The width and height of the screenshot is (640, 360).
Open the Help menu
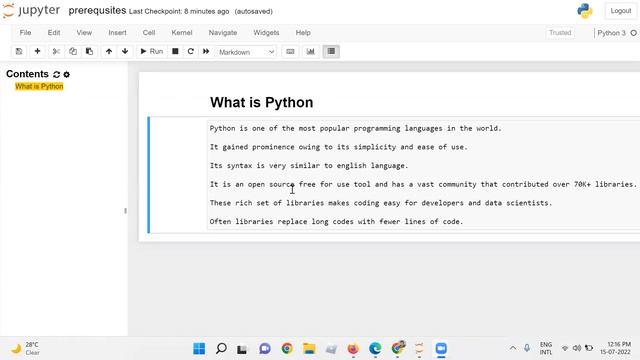point(303,33)
